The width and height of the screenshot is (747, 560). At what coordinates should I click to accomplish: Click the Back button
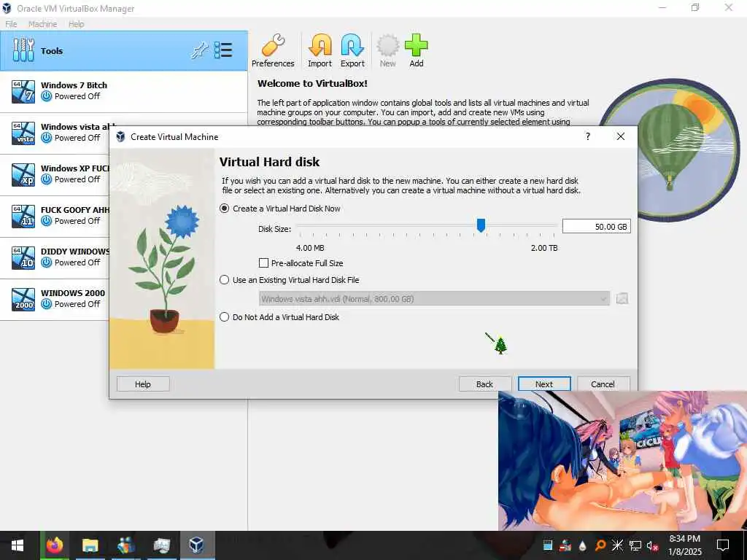[x=484, y=384]
